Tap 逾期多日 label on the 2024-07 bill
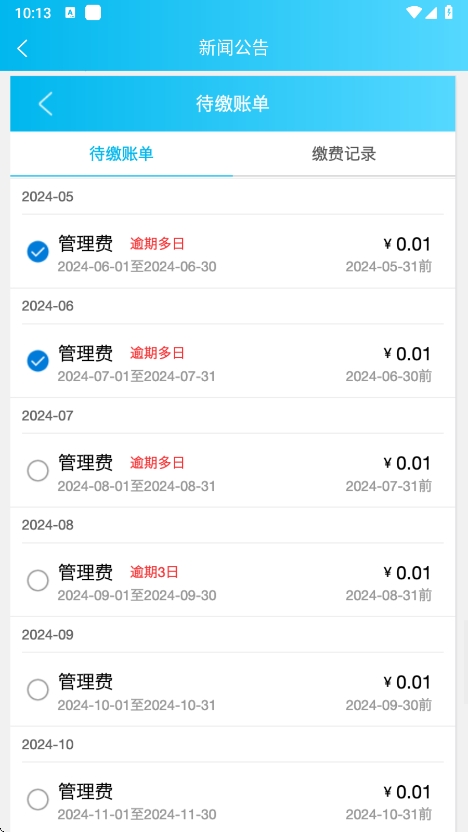This screenshot has height=832, width=468. pos(157,463)
